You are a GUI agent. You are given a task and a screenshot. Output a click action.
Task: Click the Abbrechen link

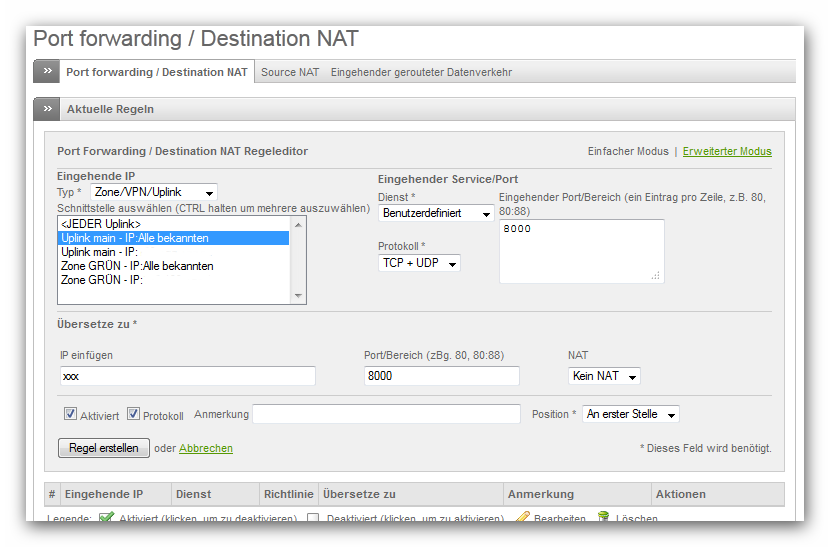coord(206,448)
